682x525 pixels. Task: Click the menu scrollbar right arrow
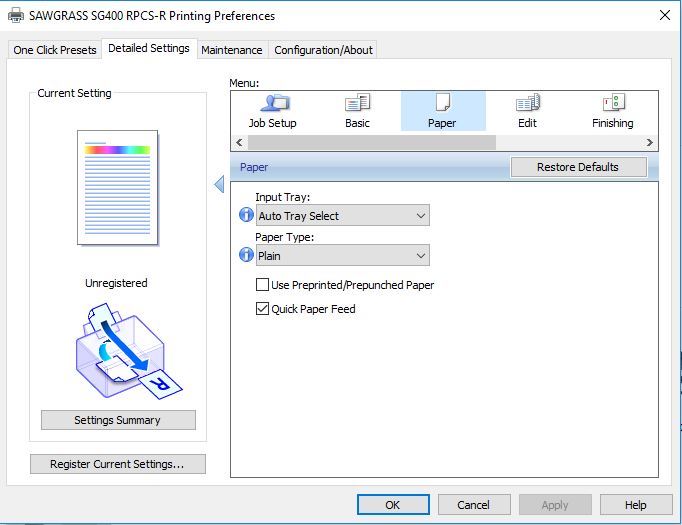(649, 143)
